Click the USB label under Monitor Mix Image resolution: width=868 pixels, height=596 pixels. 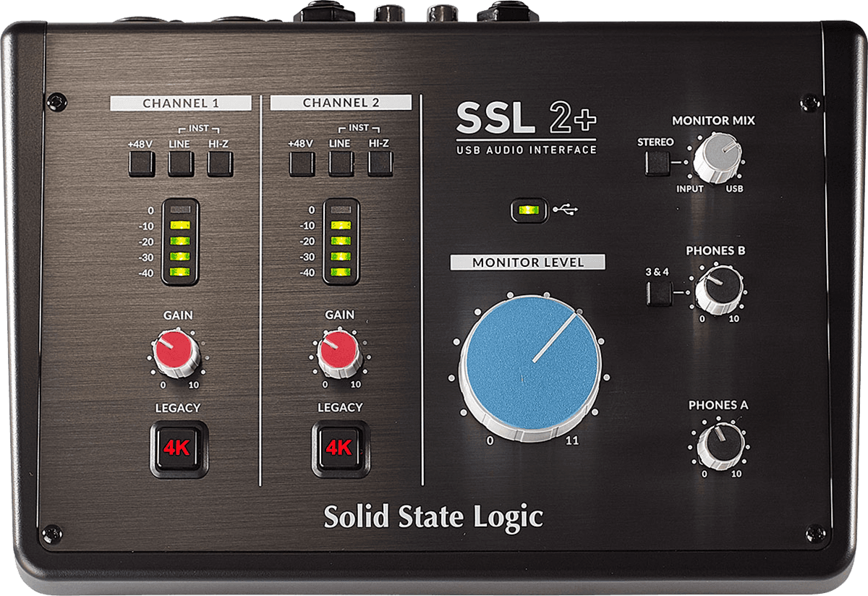(736, 189)
